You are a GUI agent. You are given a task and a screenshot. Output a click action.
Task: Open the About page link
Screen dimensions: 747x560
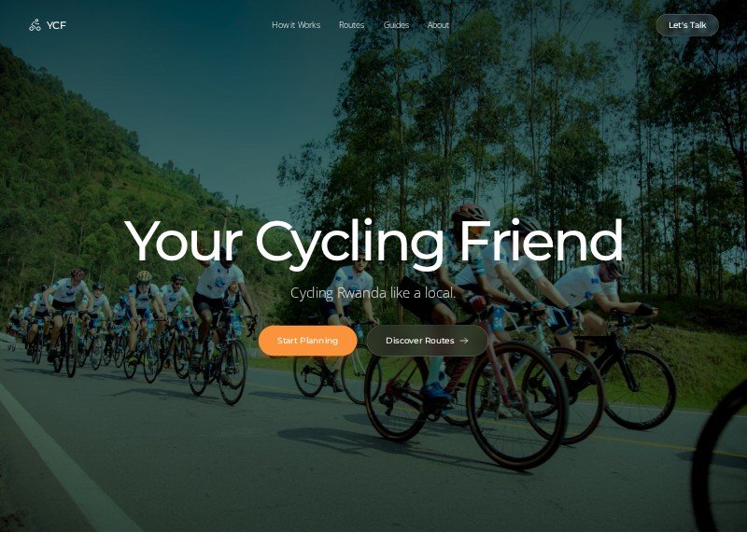438,25
